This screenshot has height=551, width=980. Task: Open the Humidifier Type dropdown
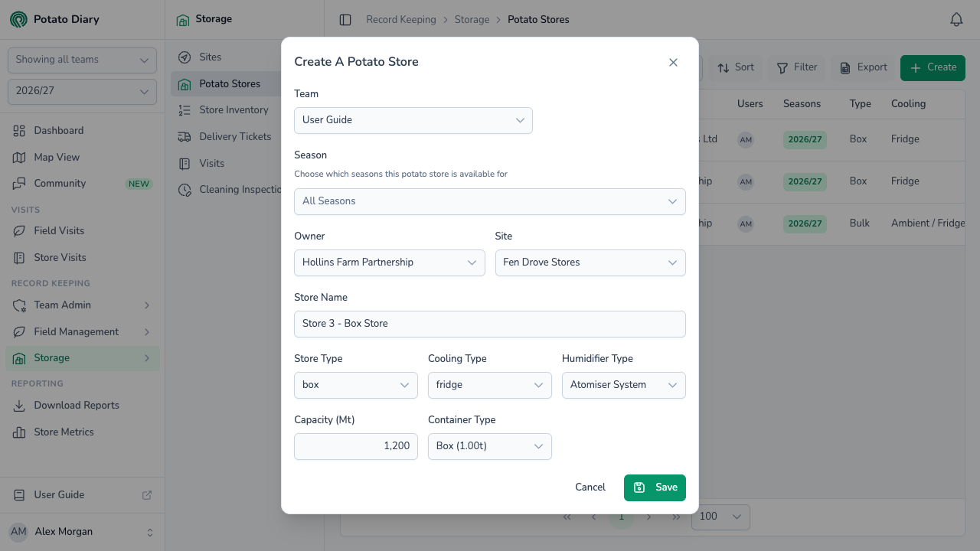pyautogui.click(x=624, y=385)
